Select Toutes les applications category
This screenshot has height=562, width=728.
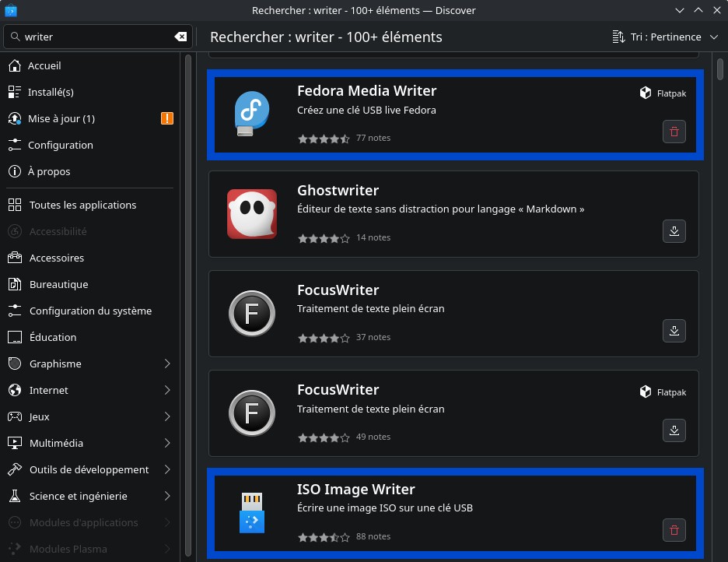[90, 205]
